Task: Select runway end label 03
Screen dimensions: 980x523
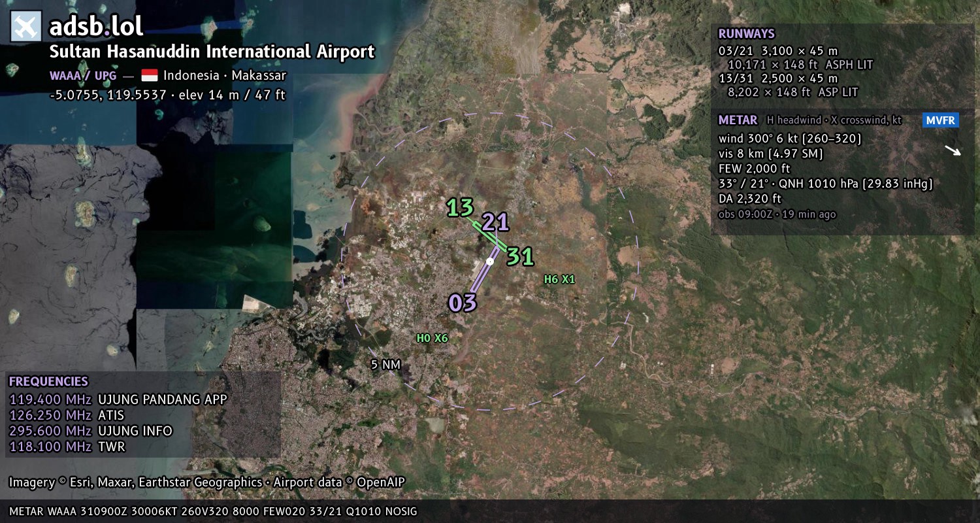Action: 463,303
